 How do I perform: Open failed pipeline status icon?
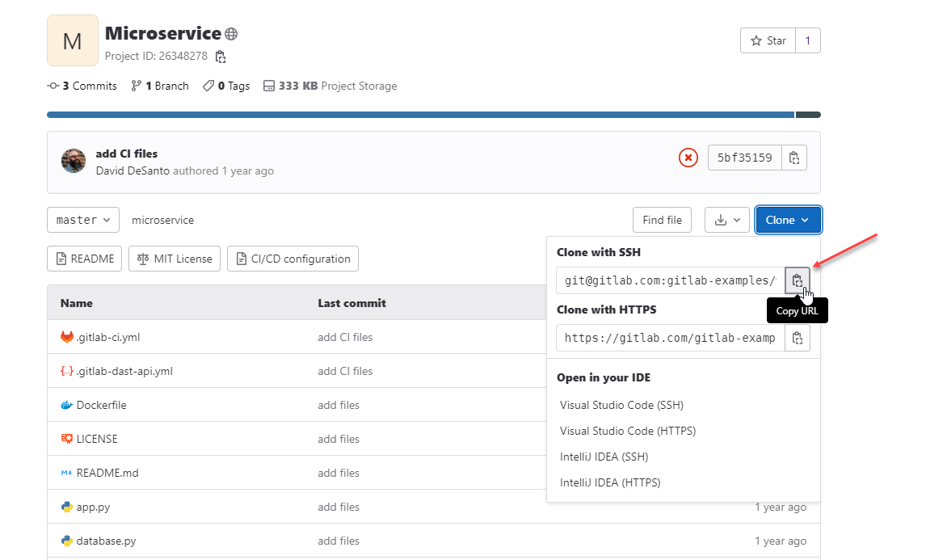688,158
